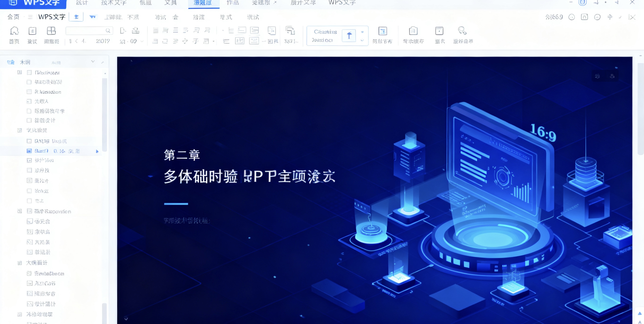Click the archive box icon on the right toolbar
Image resolution: width=644 pixels, height=324 pixels.
[439, 32]
